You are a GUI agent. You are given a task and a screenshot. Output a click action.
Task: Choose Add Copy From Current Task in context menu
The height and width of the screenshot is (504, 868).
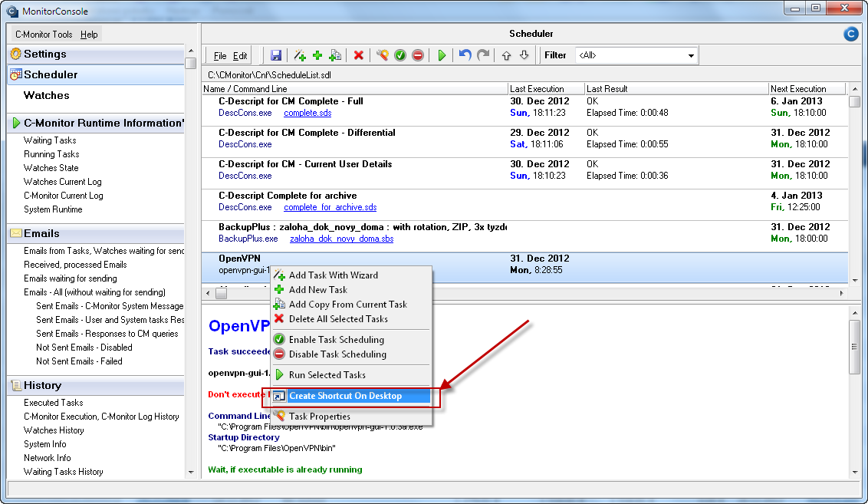click(351, 305)
